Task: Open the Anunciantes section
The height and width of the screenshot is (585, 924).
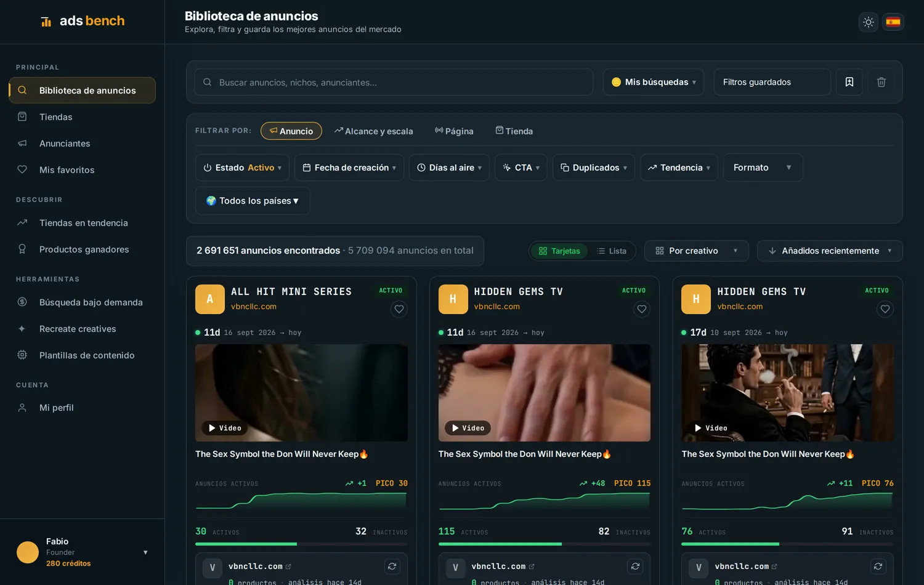Action: [x=82, y=143]
